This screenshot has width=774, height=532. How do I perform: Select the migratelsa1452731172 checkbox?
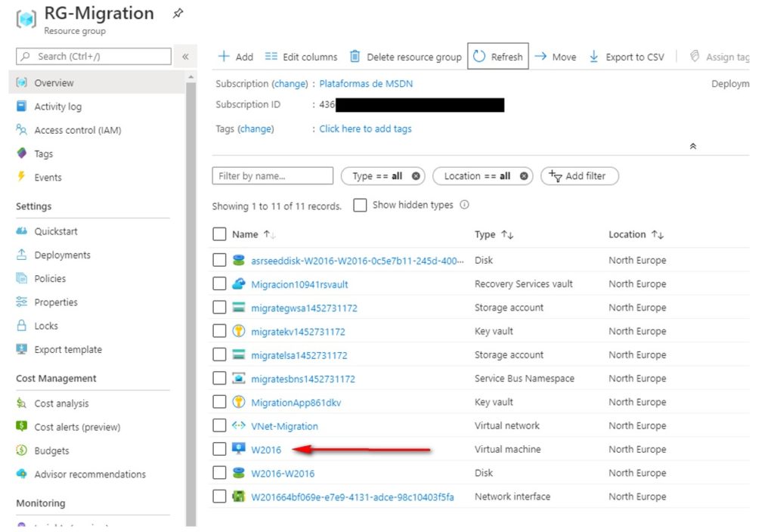pyautogui.click(x=219, y=354)
